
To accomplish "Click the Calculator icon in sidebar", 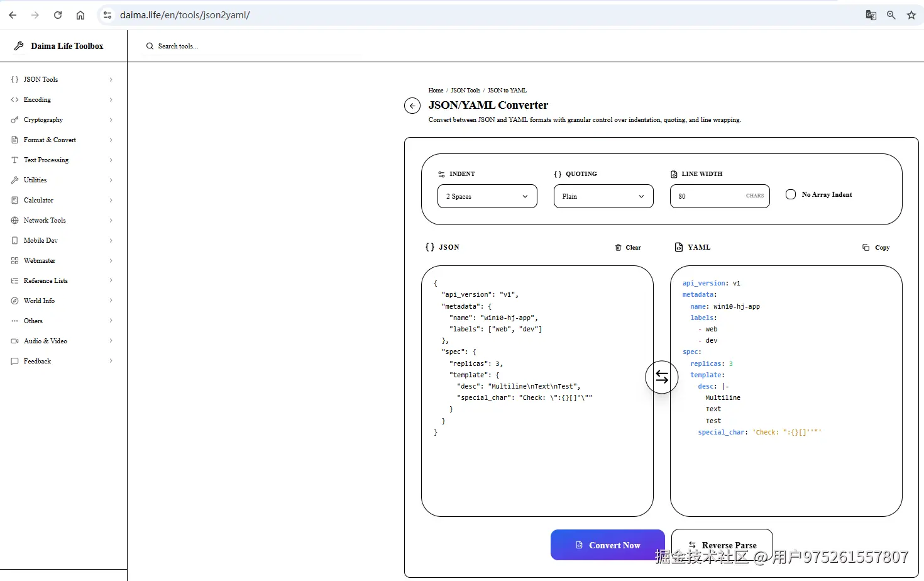I will (14, 200).
